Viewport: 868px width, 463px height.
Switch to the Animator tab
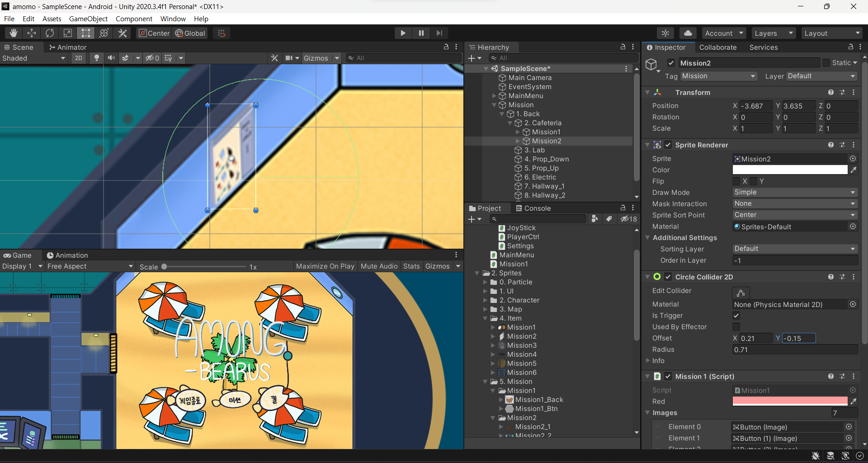click(x=68, y=47)
